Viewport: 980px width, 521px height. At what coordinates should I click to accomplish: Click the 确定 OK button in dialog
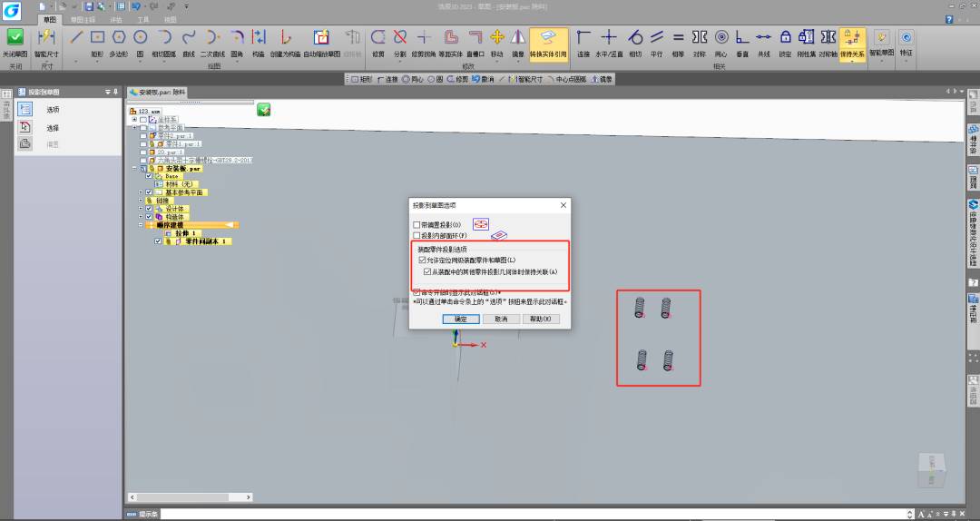(x=460, y=319)
